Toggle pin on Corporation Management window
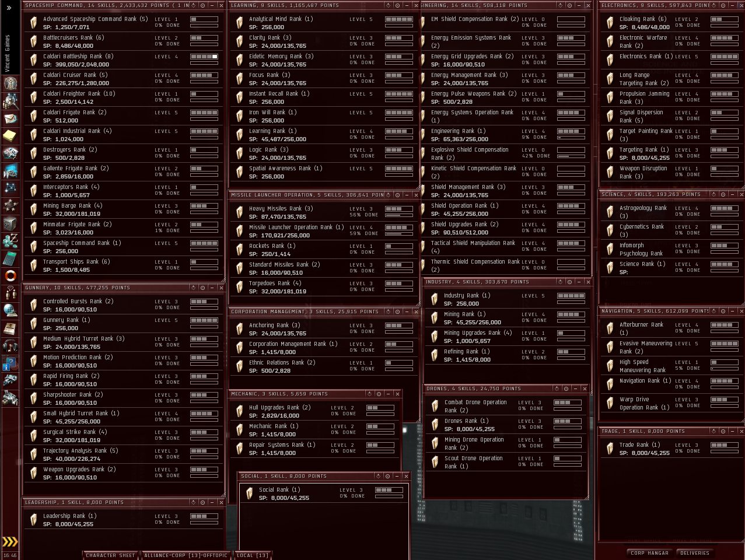This screenshot has height=560, width=745. pos(397,311)
